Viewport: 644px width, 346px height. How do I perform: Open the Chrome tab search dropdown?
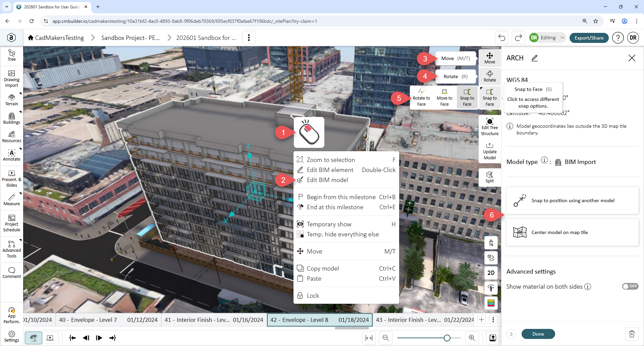coord(7,7)
